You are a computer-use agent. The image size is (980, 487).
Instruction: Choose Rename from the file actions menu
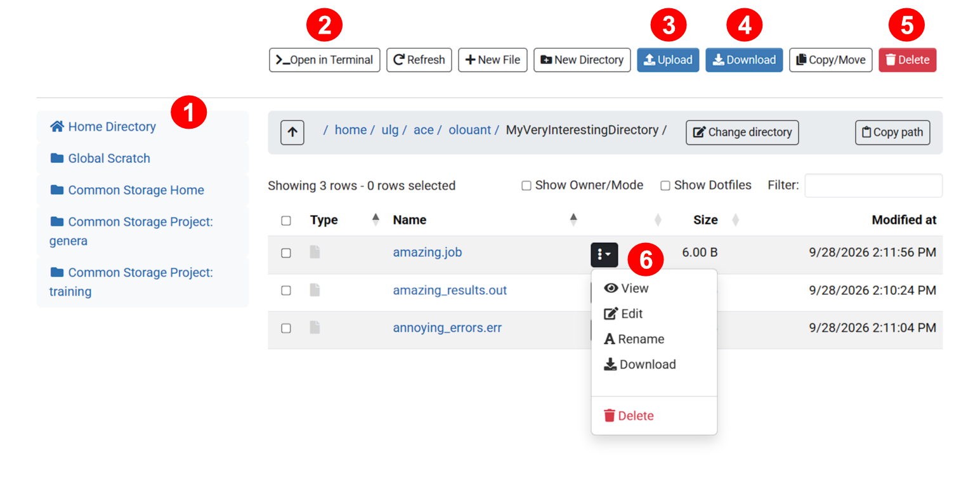[654, 339]
